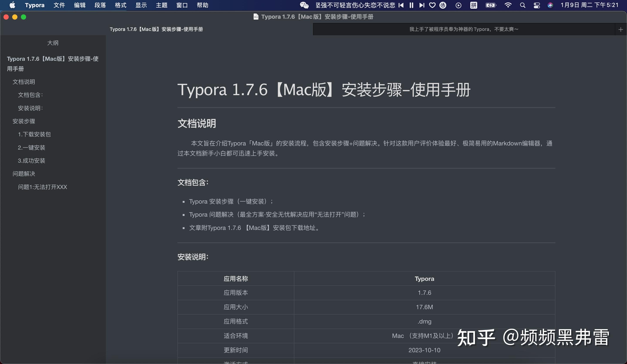Image resolution: width=627 pixels, height=364 pixels.
Task: Open Control Center in the menu bar
Action: (x=537, y=5)
